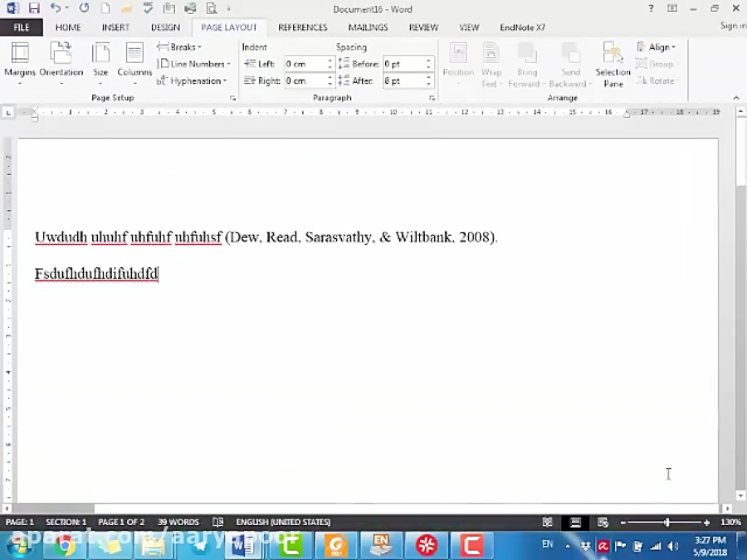Image resolution: width=747 pixels, height=560 pixels.
Task: Click the FILE button
Action: (21, 27)
